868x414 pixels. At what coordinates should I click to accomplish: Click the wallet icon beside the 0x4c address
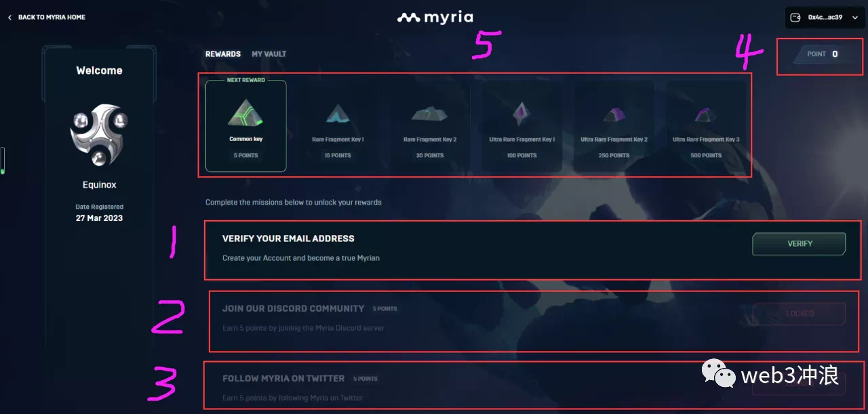point(797,18)
